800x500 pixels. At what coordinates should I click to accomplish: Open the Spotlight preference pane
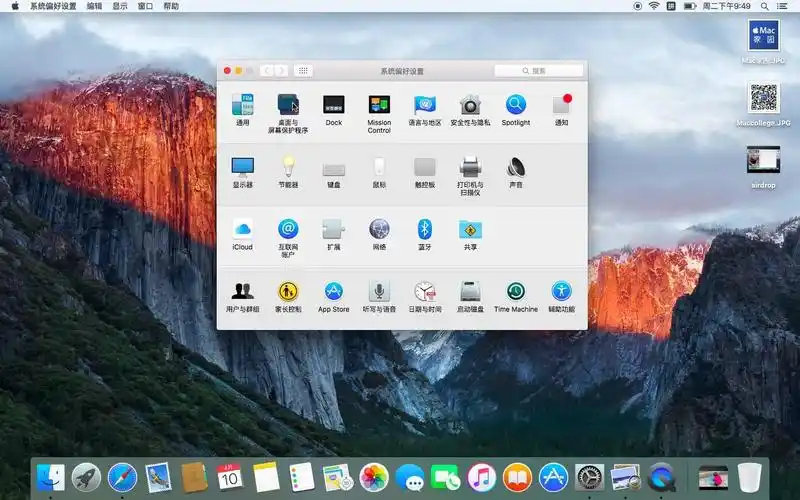pyautogui.click(x=516, y=105)
